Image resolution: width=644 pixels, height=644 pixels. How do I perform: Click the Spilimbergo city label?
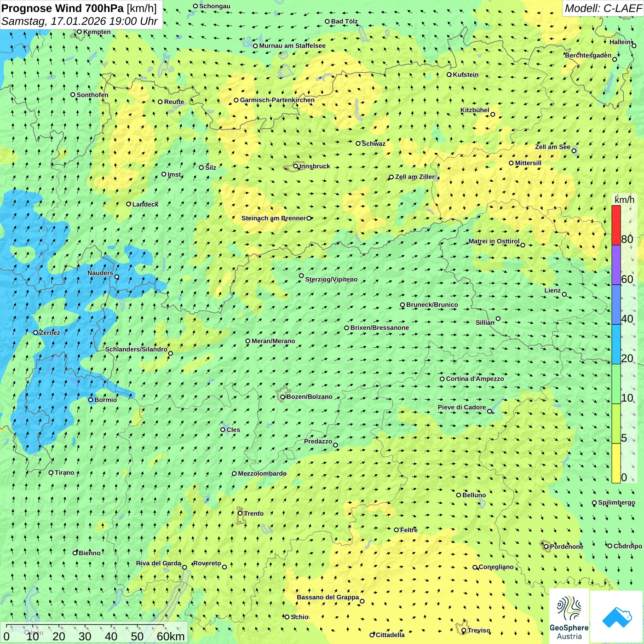(x=616, y=502)
